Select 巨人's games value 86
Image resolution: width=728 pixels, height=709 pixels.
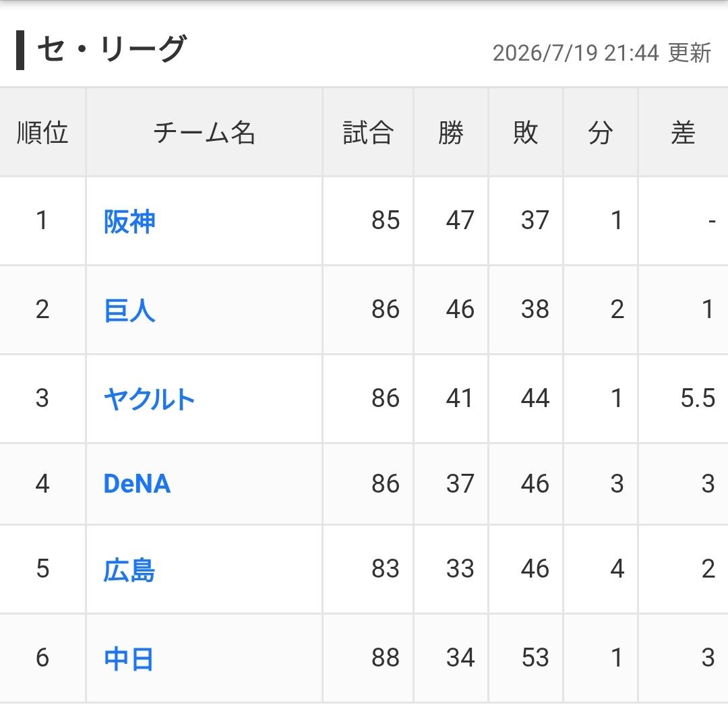pyautogui.click(x=386, y=309)
